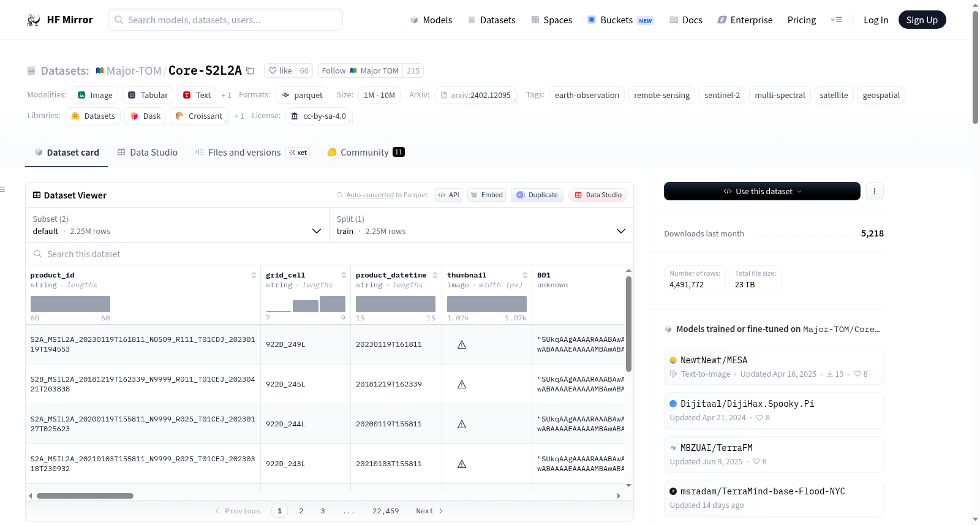Click the Search this dataset field
Image resolution: width=980 pixels, height=525 pixels.
[330, 254]
